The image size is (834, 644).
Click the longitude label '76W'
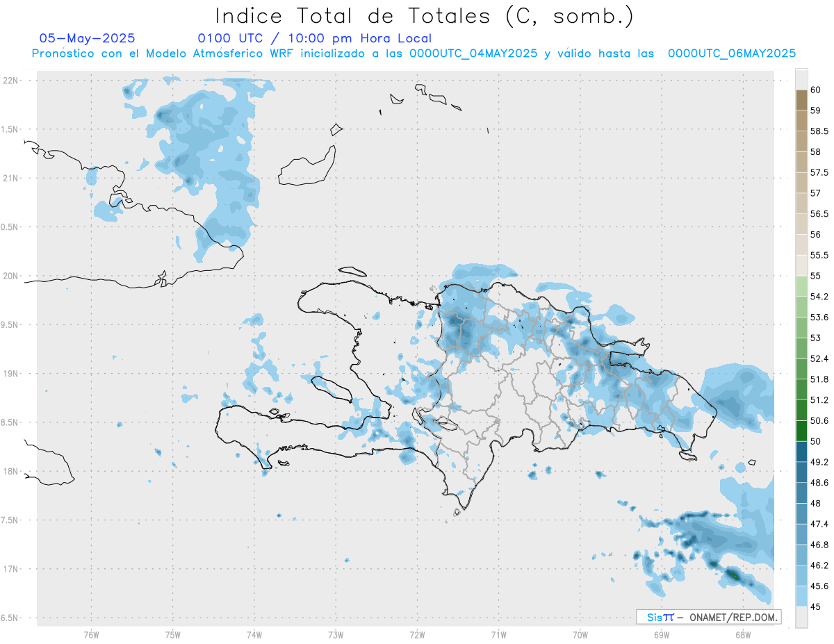(x=91, y=635)
